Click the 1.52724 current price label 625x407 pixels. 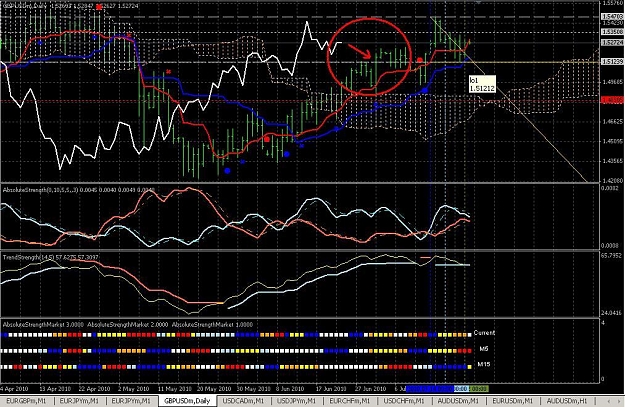(613, 42)
